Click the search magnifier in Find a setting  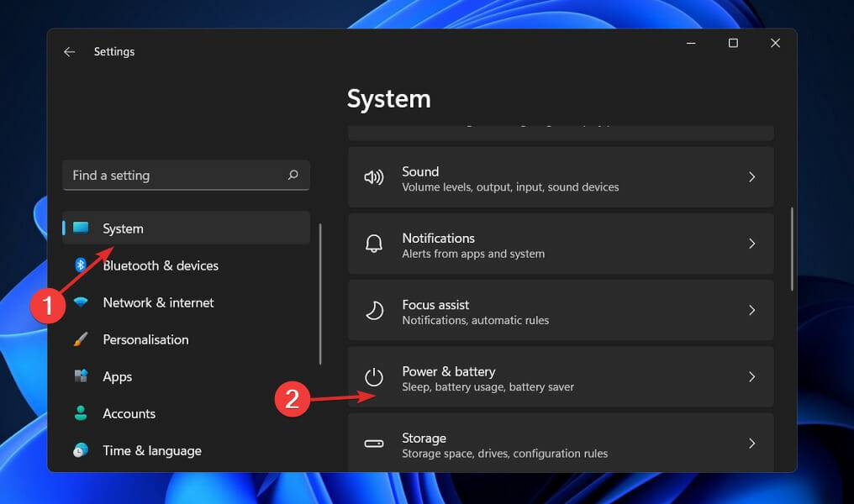(292, 175)
